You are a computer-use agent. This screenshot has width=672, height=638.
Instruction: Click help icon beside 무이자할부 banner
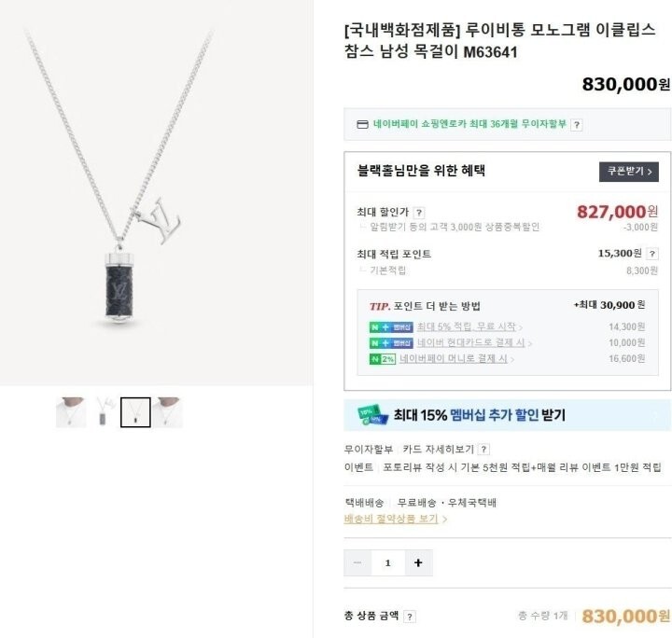(577, 125)
